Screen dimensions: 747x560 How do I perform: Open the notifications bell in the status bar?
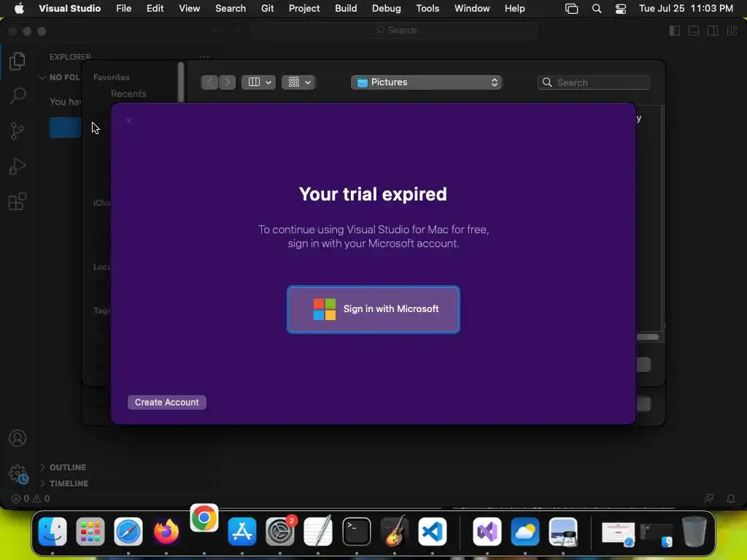coord(730,499)
